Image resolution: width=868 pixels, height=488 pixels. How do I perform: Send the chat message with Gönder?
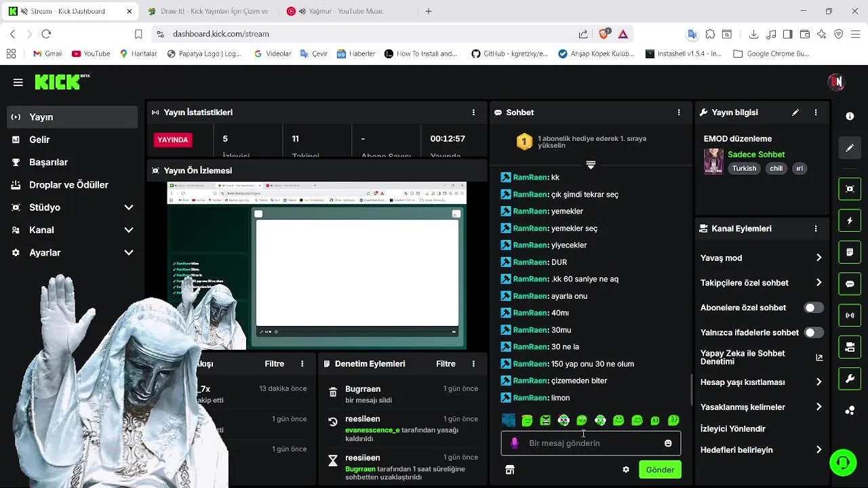coord(660,470)
